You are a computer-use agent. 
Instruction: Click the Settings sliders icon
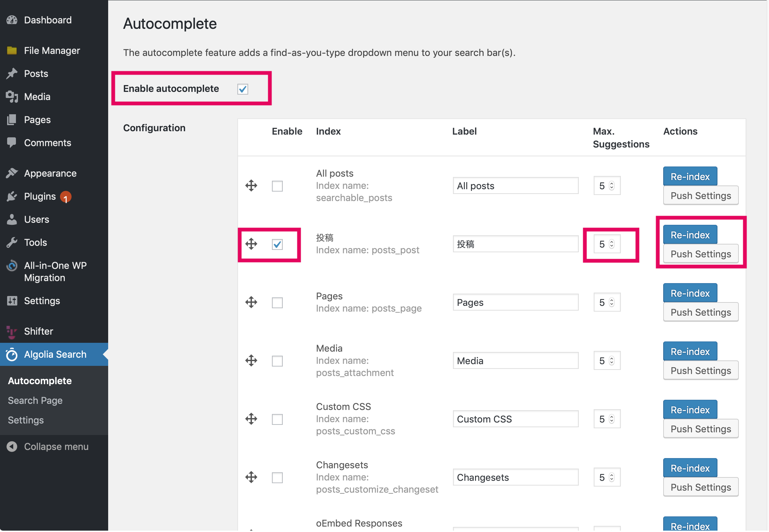point(12,301)
